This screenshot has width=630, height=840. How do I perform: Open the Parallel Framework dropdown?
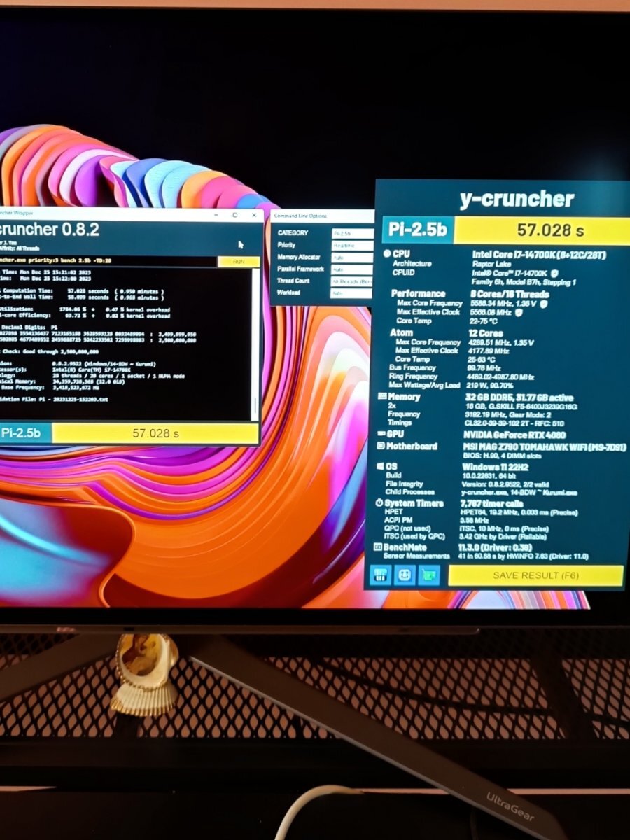click(x=352, y=269)
